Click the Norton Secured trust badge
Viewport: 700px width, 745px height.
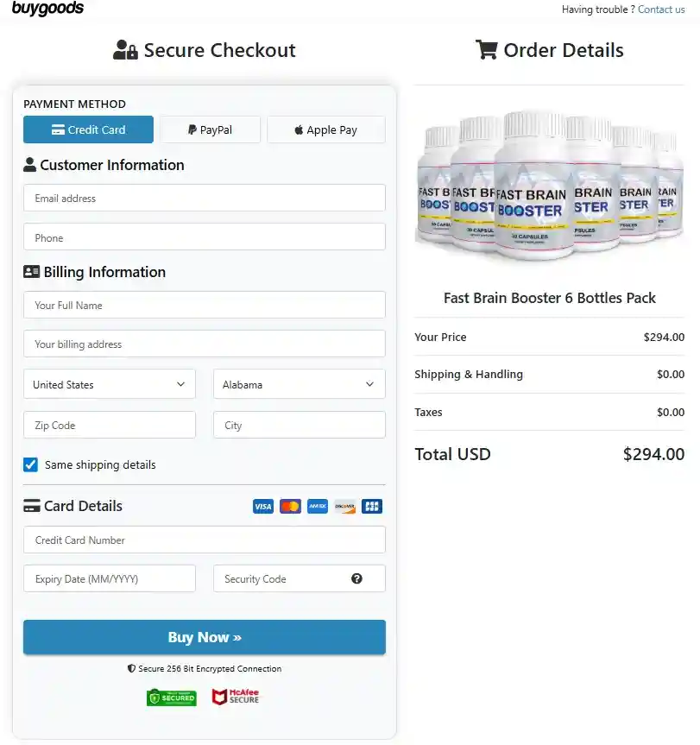[171, 697]
